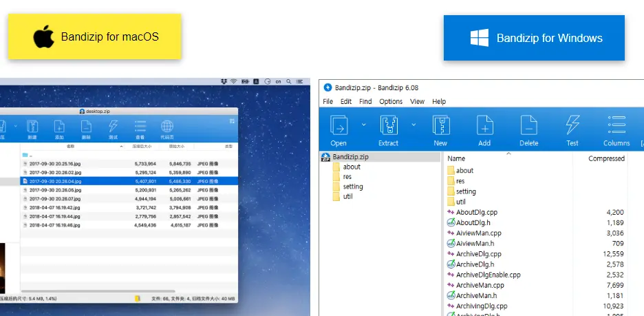Click the yellow zip icon in macOS status bar
Viewport: 644px width, 316px height.
tap(138, 299)
